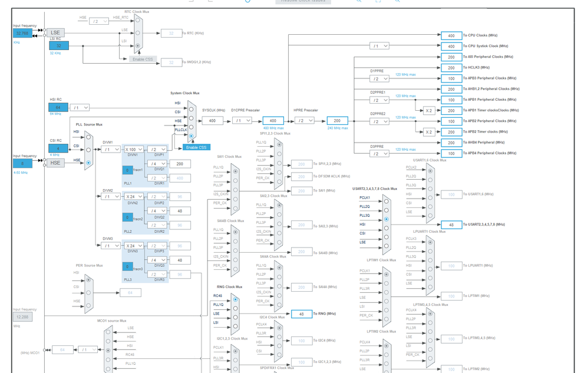Click the To APB3 Peripheral Clocks 100 value
The height and width of the screenshot is (373, 588).
tap(451, 79)
